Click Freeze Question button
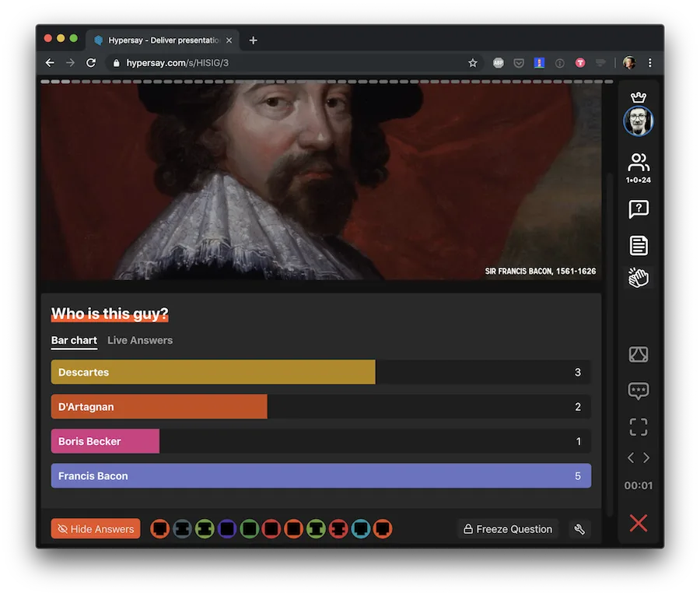 coord(508,529)
